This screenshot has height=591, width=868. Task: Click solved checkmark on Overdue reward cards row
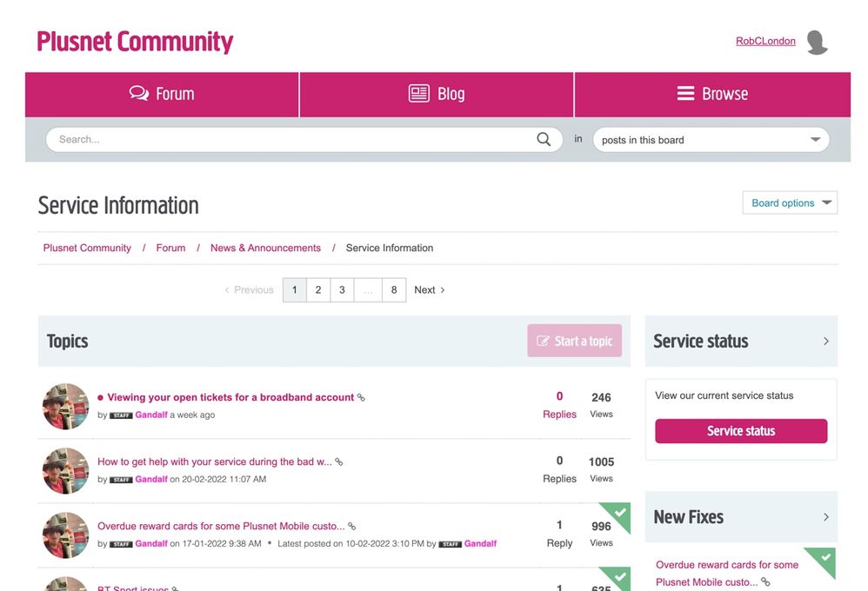[x=620, y=513]
